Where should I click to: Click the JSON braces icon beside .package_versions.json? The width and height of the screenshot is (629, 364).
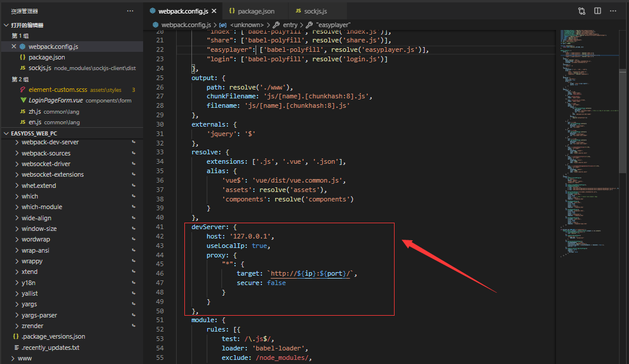pos(16,337)
